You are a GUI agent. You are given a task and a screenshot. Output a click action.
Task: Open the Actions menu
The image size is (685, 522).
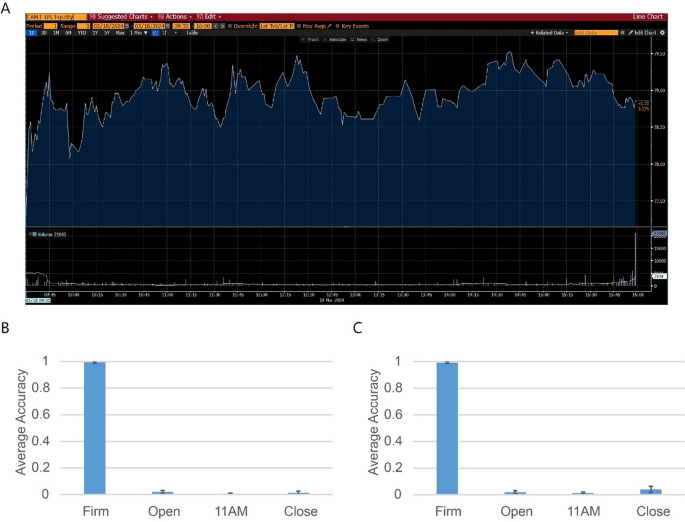click(x=172, y=17)
